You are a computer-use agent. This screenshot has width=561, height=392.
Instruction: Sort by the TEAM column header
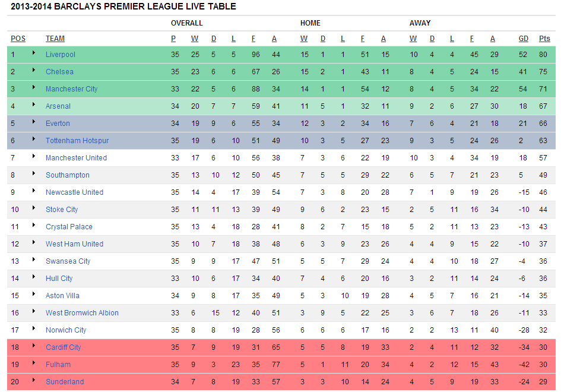(55, 39)
